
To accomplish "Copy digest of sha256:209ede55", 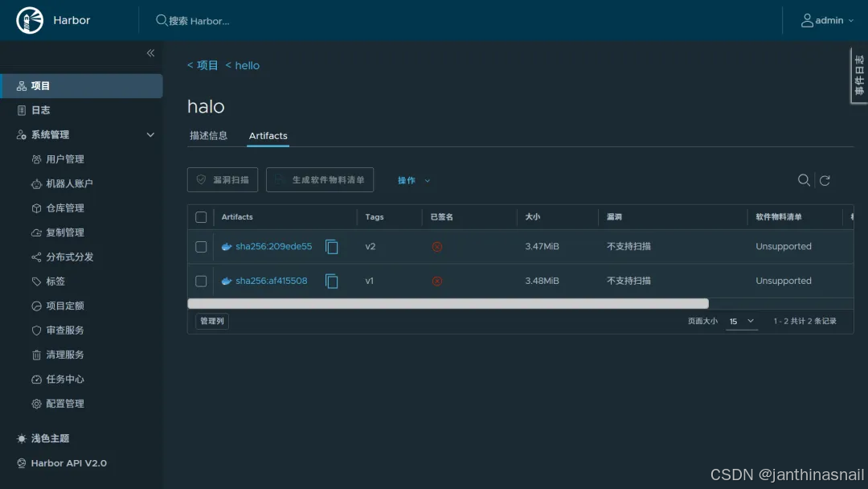I will [332, 247].
